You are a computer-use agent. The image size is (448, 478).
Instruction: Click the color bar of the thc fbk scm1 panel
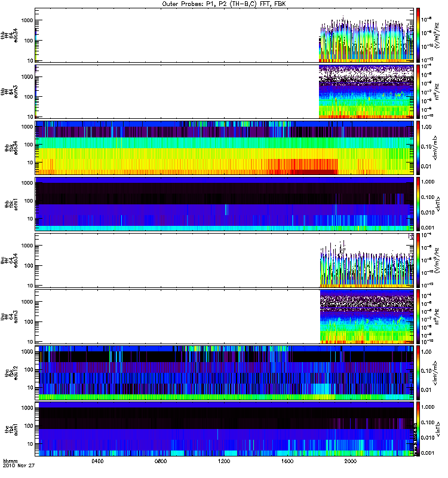coord(418,429)
